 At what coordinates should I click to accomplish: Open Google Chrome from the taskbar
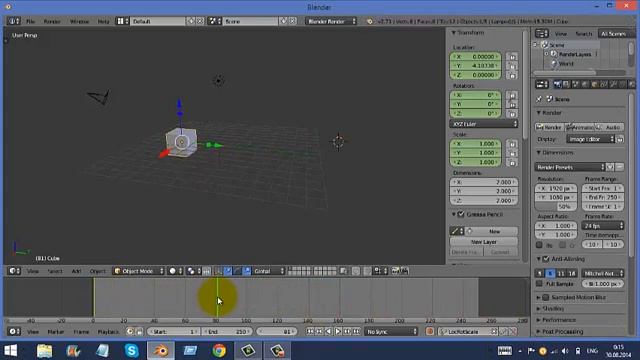pos(219,351)
